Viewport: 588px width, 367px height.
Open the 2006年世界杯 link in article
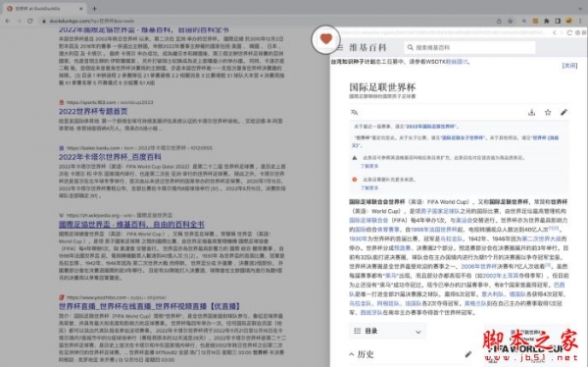[x=478, y=266]
